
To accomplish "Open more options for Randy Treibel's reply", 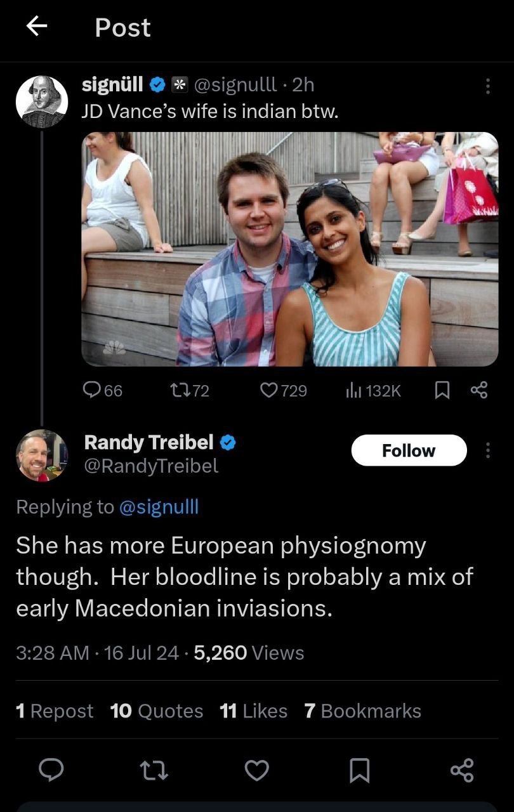I will point(487,450).
